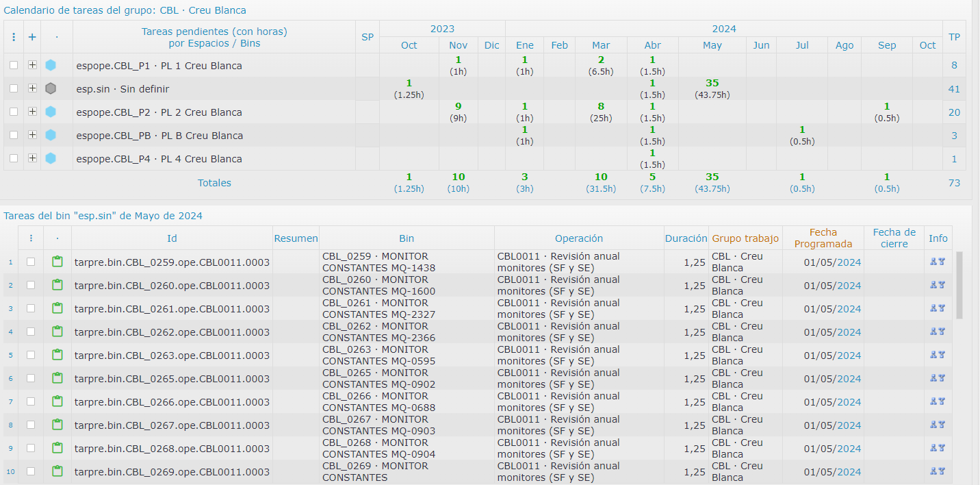Click the 35 count in esp.sin May cell
Image resolution: width=980 pixels, height=485 pixels.
pos(712,84)
